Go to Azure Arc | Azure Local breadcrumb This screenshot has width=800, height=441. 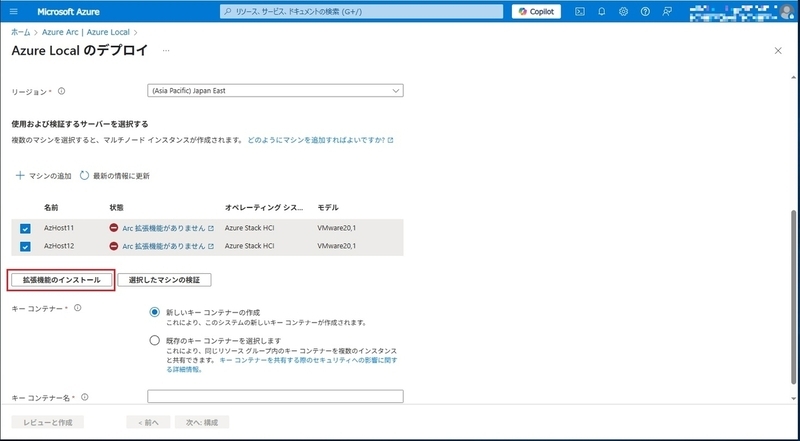coord(86,32)
